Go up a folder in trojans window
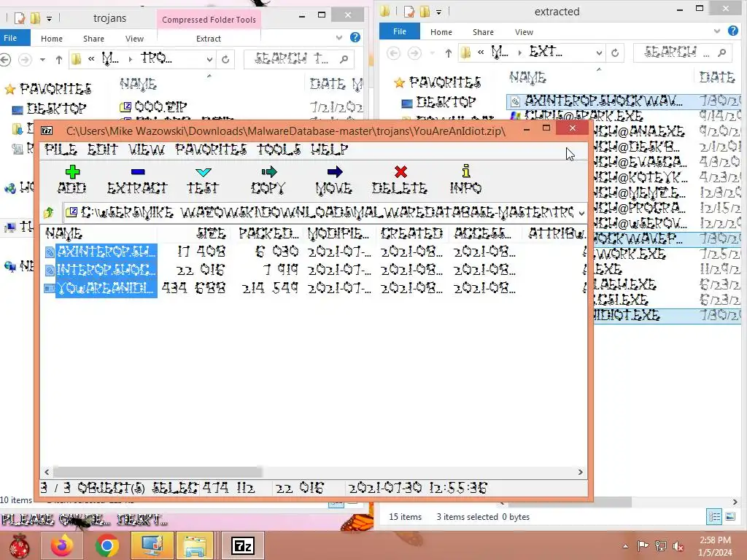This screenshot has width=747, height=560. [x=58, y=60]
